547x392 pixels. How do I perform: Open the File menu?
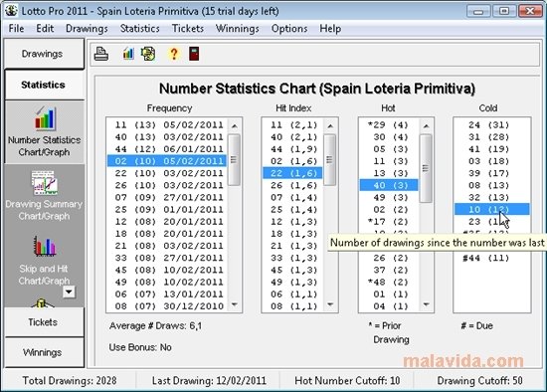coord(16,29)
